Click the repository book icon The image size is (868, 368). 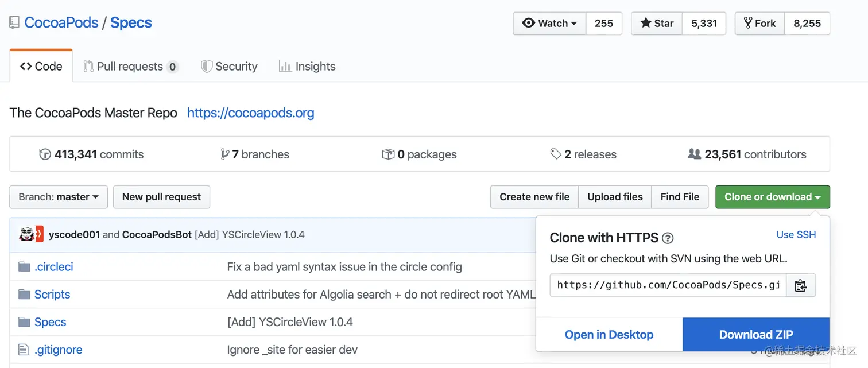tap(14, 23)
